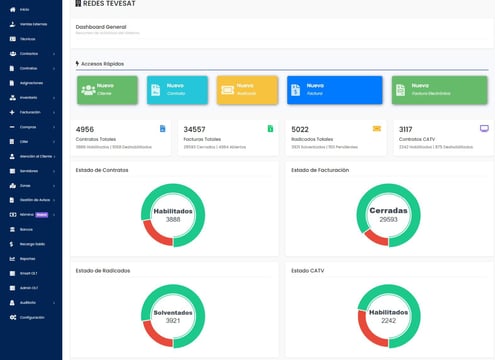Expand the Nómina submenu chevron
This screenshot has height=360, width=503.
pos(54,215)
